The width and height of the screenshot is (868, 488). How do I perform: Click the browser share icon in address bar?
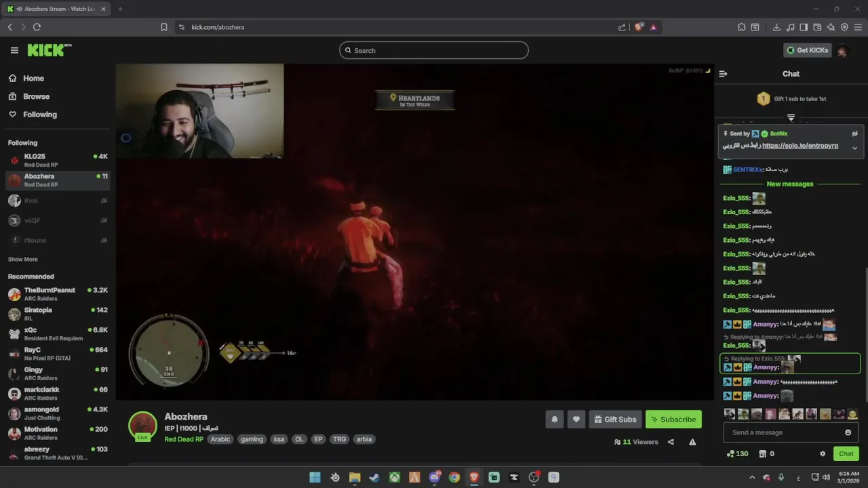click(x=622, y=27)
